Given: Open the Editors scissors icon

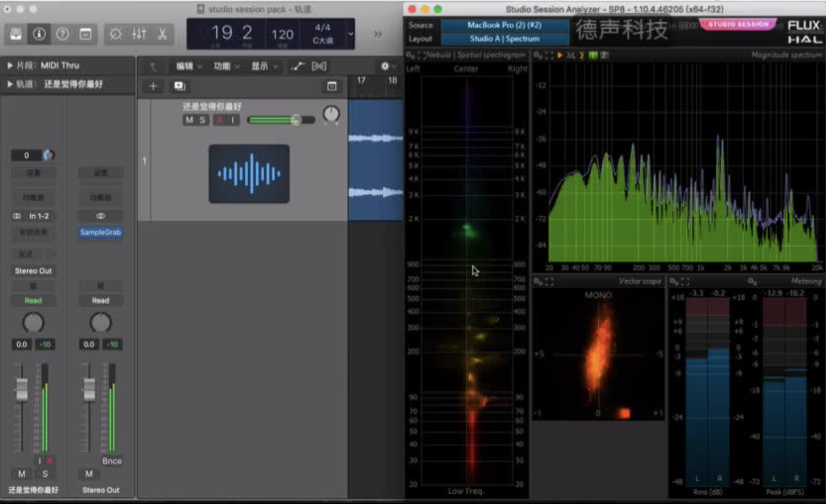Looking at the screenshot, I should tap(162, 34).
